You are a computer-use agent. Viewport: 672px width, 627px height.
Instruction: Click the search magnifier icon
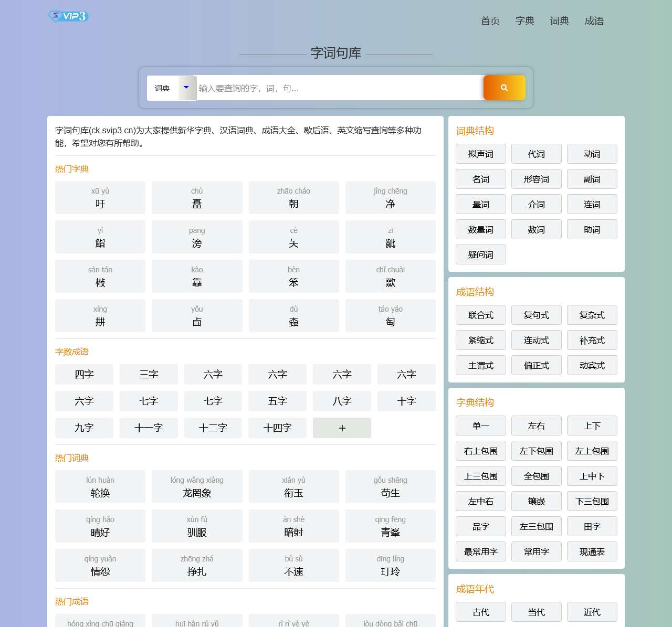click(x=503, y=88)
